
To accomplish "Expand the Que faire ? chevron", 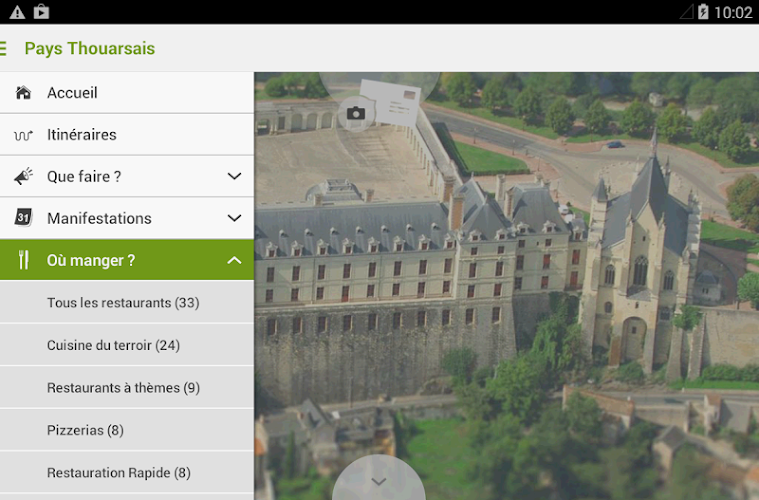I will [234, 176].
